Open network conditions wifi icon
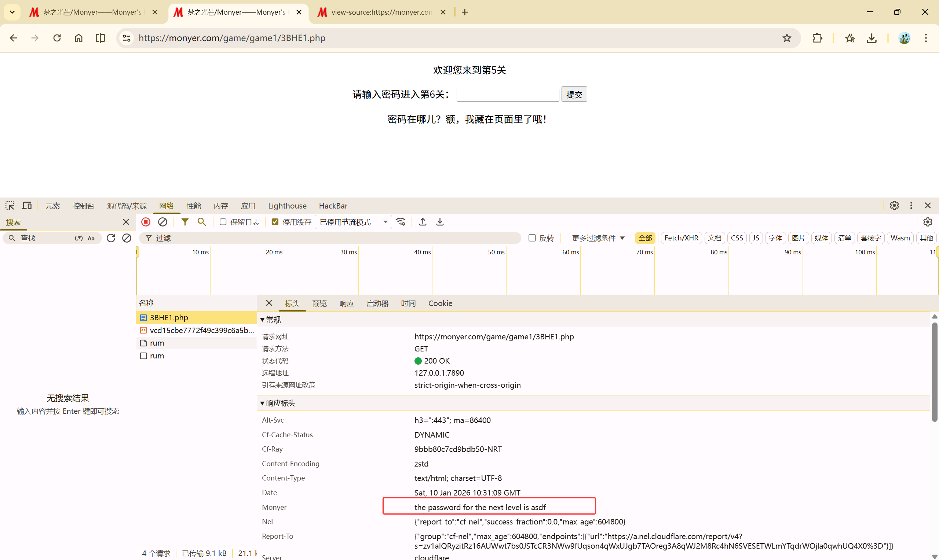939x560 pixels. point(401,222)
